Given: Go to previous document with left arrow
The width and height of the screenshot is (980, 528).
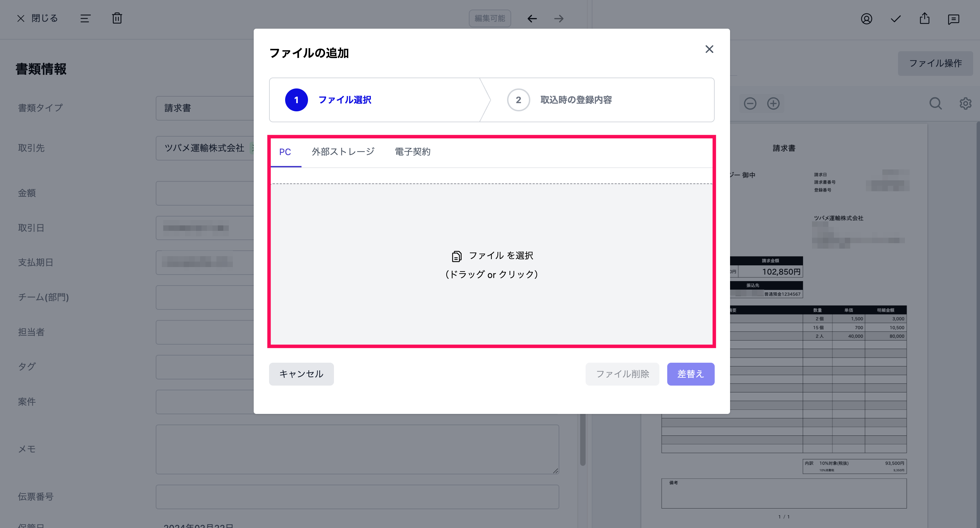Looking at the screenshot, I should [532, 18].
